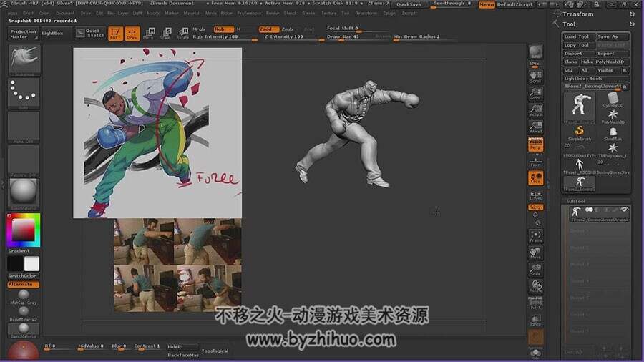Click the Load Tool button
The height and width of the screenshot is (362, 644).
(579, 36)
